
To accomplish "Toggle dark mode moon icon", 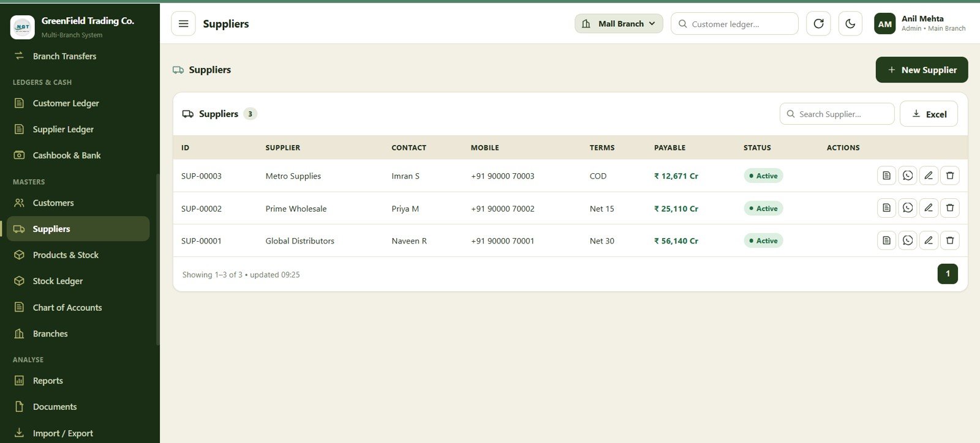I will pyautogui.click(x=850, y=24).
